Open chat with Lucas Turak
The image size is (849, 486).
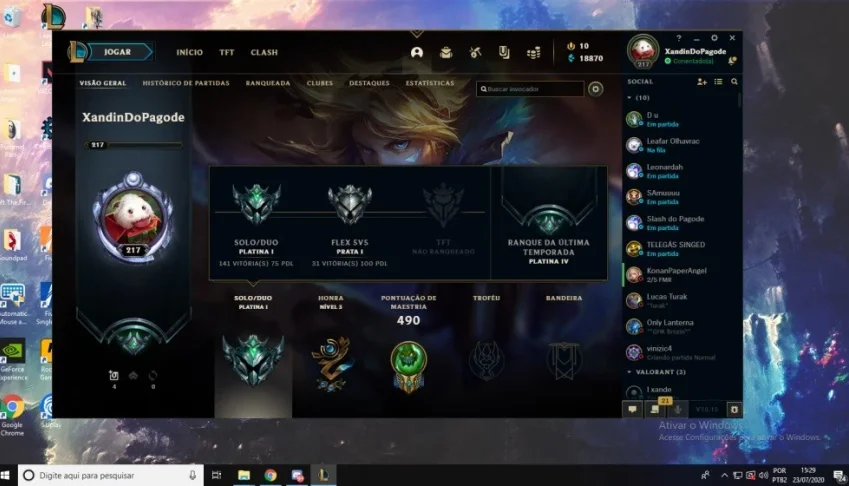pos(680,301)
